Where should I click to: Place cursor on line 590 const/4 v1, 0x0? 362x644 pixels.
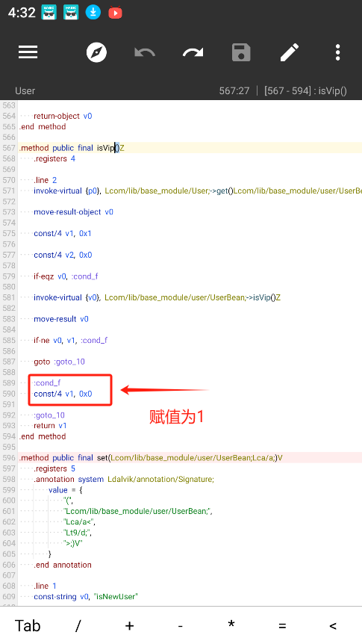click(63, 394)
